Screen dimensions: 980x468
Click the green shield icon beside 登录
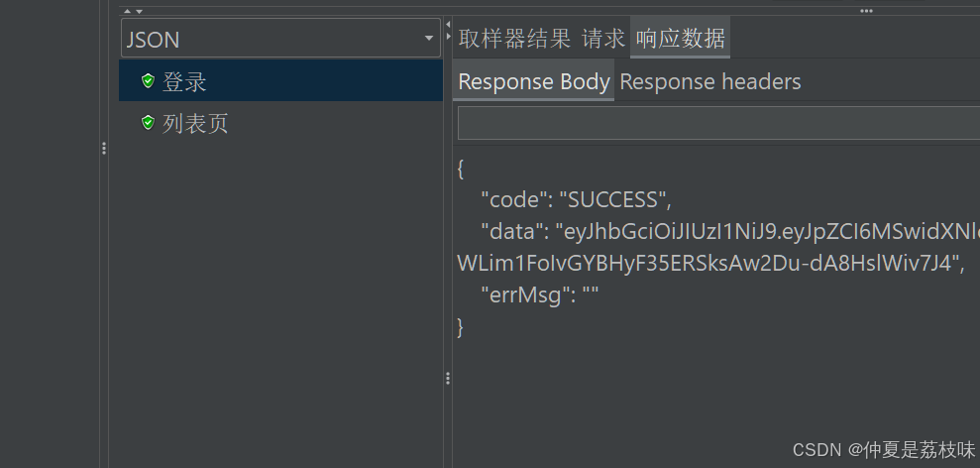click(148, 80)
